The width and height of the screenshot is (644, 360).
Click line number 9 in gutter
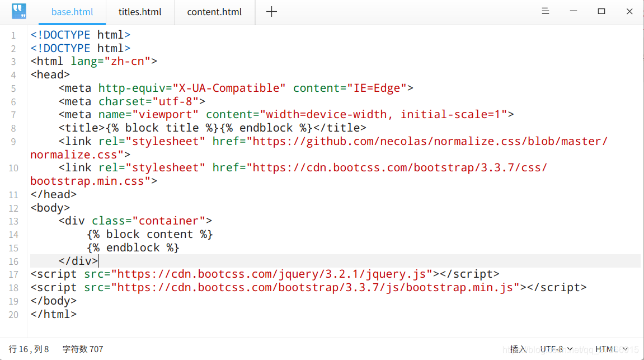pyautogui.click(x=13, y=142)
